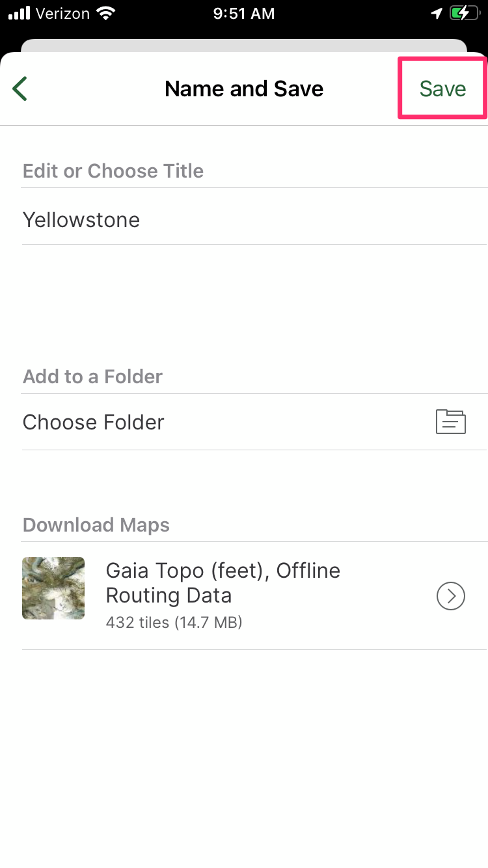The height and width of the screenshot is (868, 488).
Task: Click the 432 tiles size text
Action: coord(174,623)
